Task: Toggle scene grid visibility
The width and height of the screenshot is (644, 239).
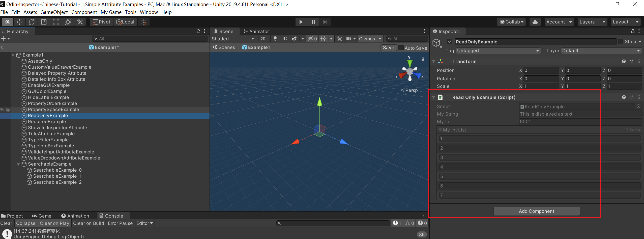Action: (323, 39)
